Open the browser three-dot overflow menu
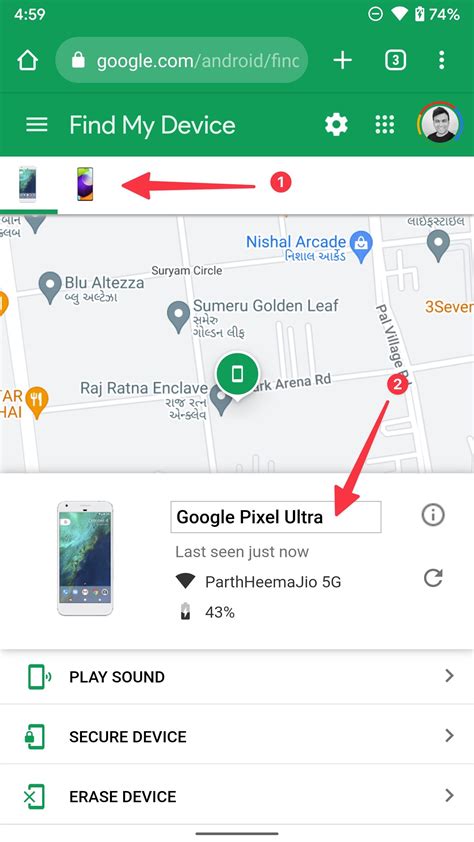Image resolution: width=474 pixels, height=842 pixels. pos(441,60)
